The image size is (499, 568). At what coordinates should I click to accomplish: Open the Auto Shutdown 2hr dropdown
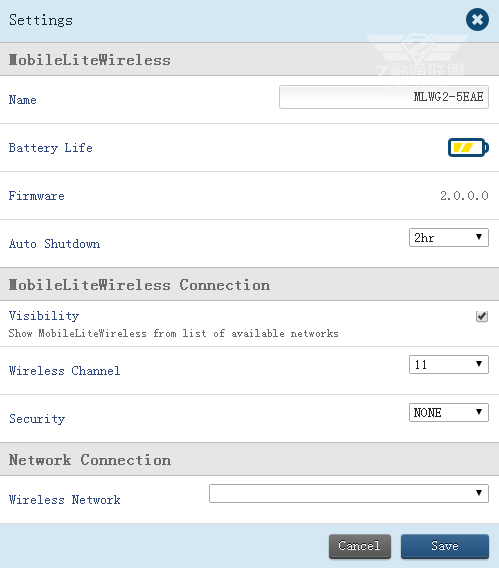tap(449, 238)
